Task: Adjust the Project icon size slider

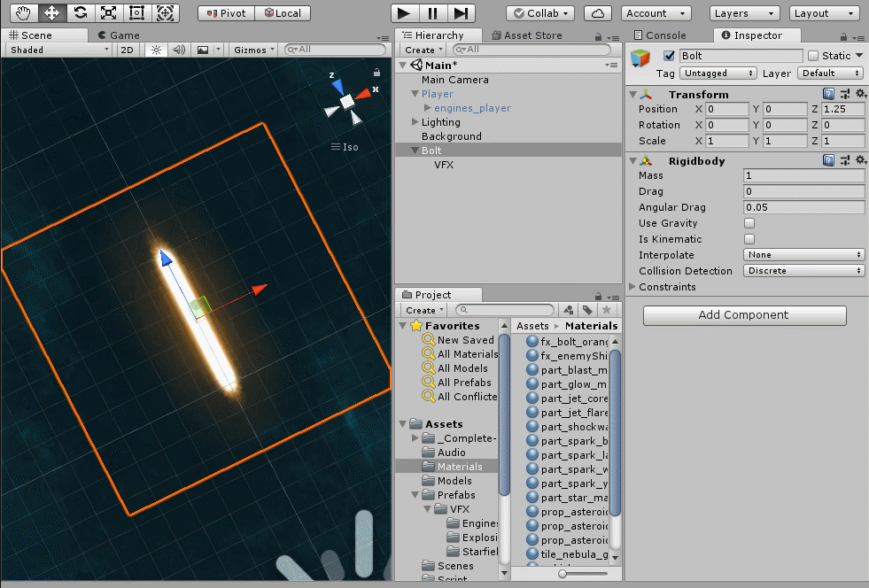Action: tap(563, 574)
